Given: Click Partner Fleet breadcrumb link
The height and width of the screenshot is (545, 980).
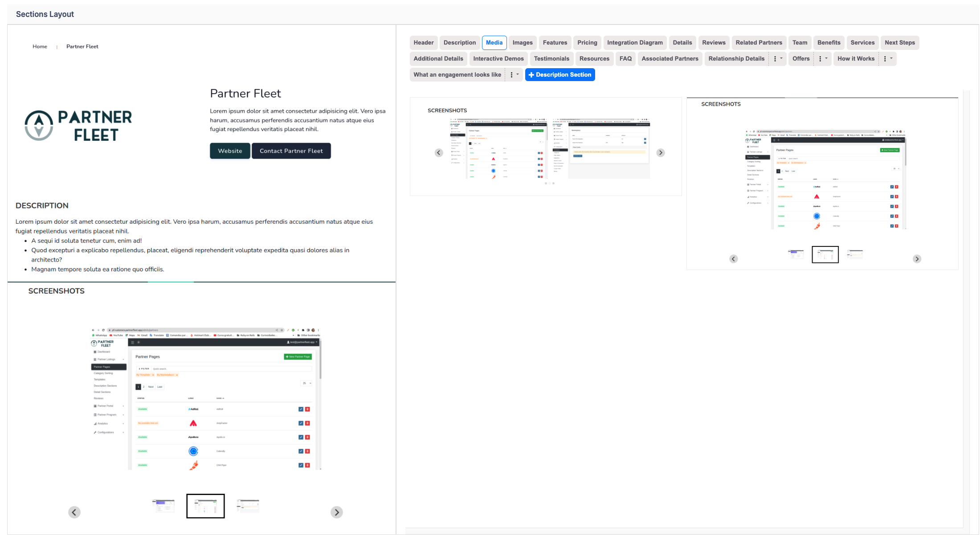Looking at the screenshot, I should coord(82,46).
